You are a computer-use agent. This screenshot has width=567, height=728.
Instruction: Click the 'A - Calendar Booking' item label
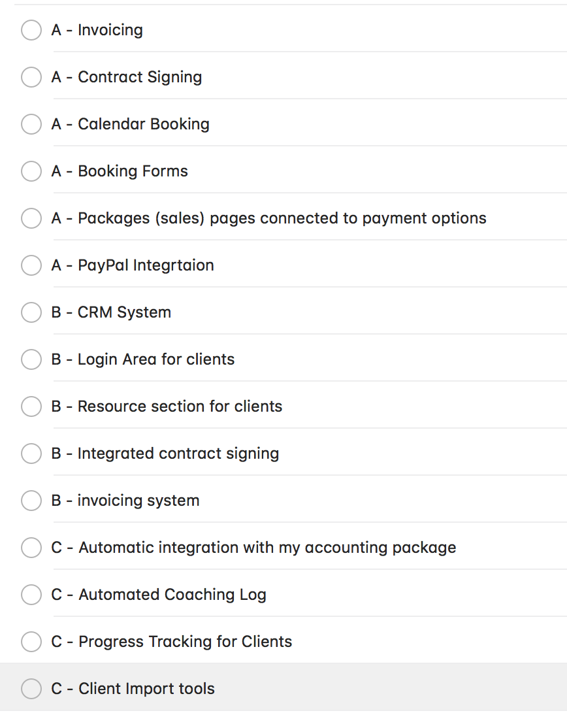131,124
